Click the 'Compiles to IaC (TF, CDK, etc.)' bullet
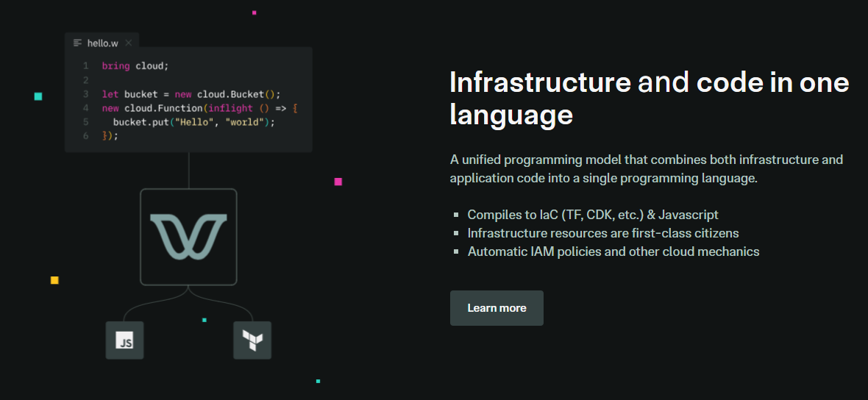Image resolution: width=868 pixels, height=400 pixels. pyautogui.click(x=593, y=215)
